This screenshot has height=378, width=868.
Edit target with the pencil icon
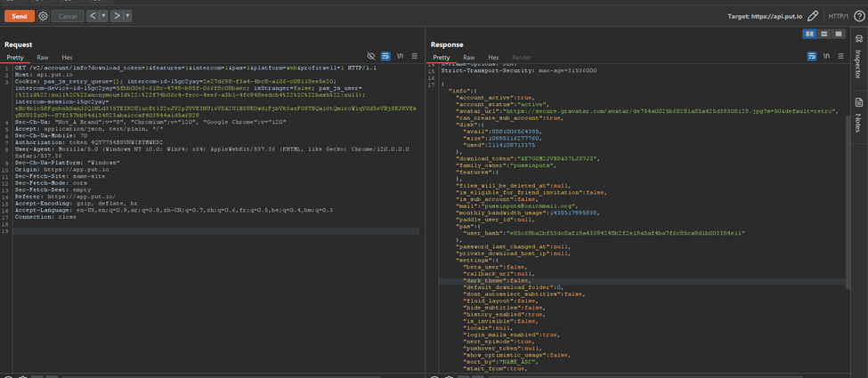pos(813,16)
